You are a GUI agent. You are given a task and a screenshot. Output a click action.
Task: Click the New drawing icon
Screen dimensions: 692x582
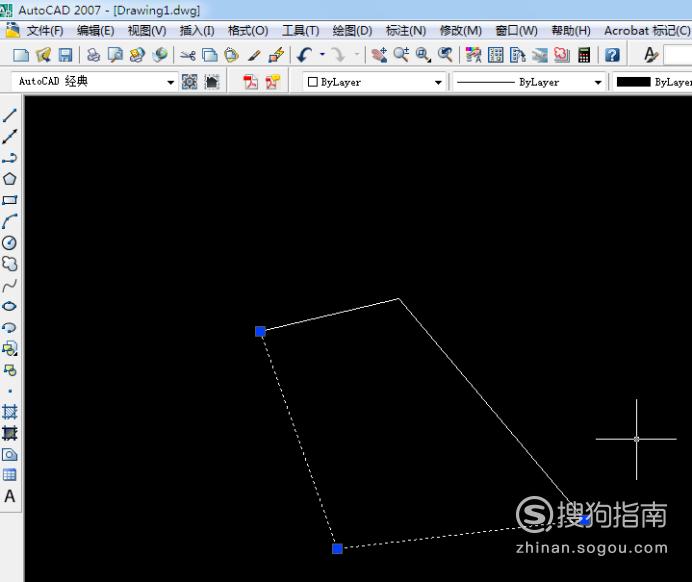click(x=21, y=55)
